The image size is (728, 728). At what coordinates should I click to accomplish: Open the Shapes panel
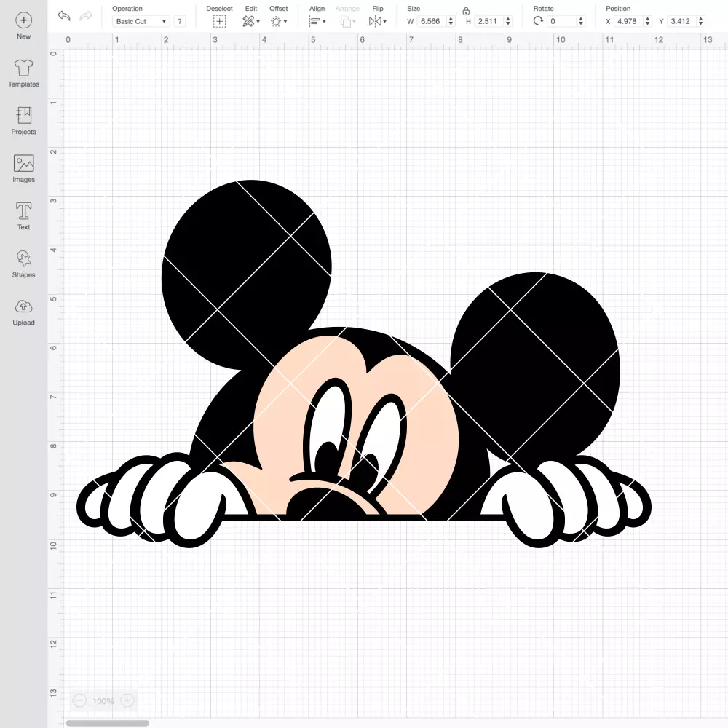pos(24,258)
